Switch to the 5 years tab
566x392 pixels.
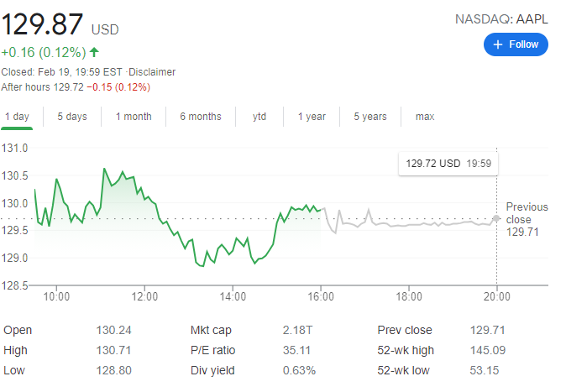[370, 117]
